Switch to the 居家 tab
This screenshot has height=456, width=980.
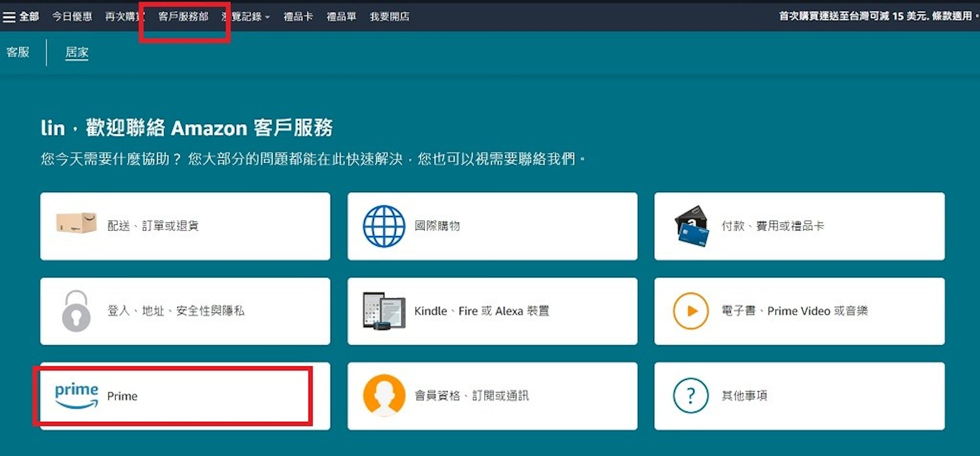pos(77,52)
